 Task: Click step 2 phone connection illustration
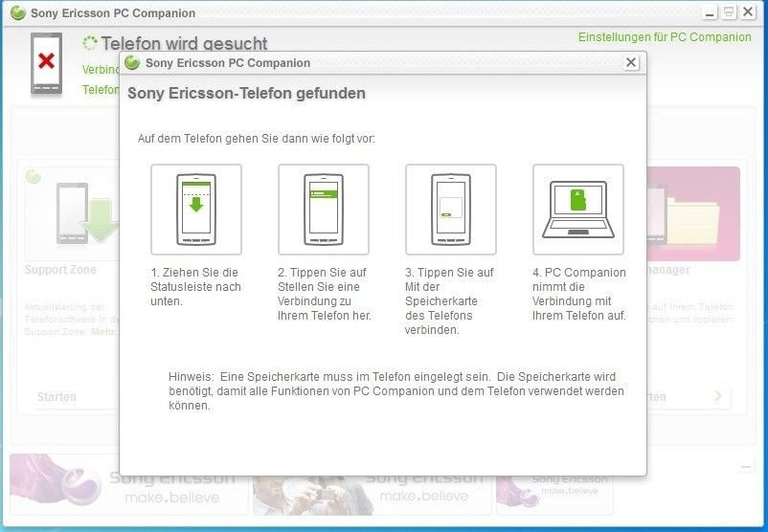pos(324,210)
